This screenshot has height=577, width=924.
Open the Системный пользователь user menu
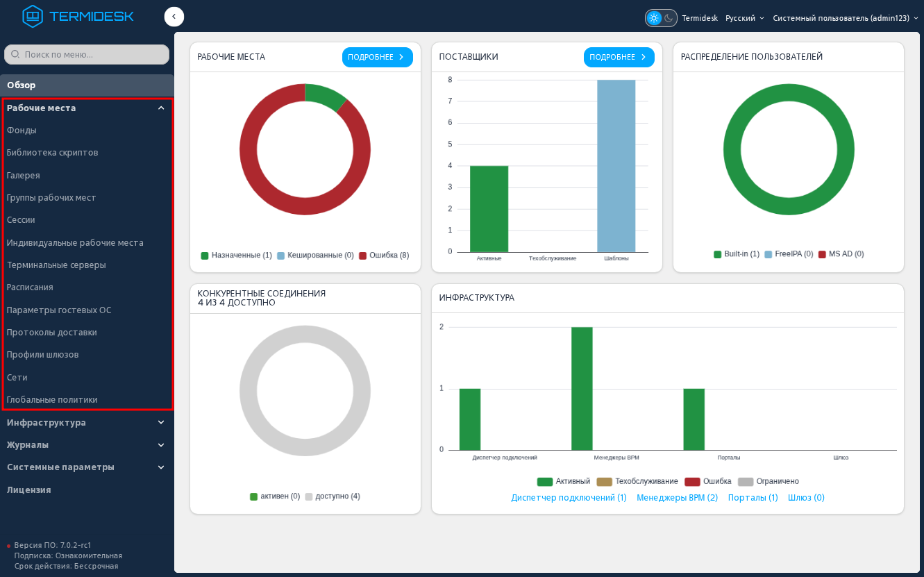pyautogui.click(x=846, y=18)
